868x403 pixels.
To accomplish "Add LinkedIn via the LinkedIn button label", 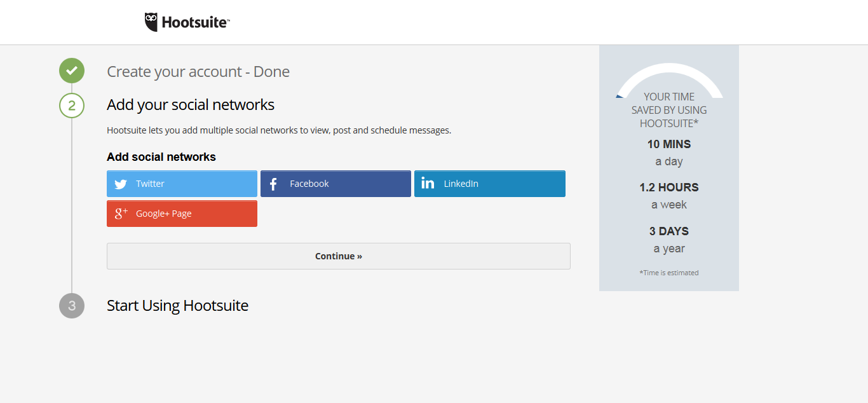I will tap(461, 184).
